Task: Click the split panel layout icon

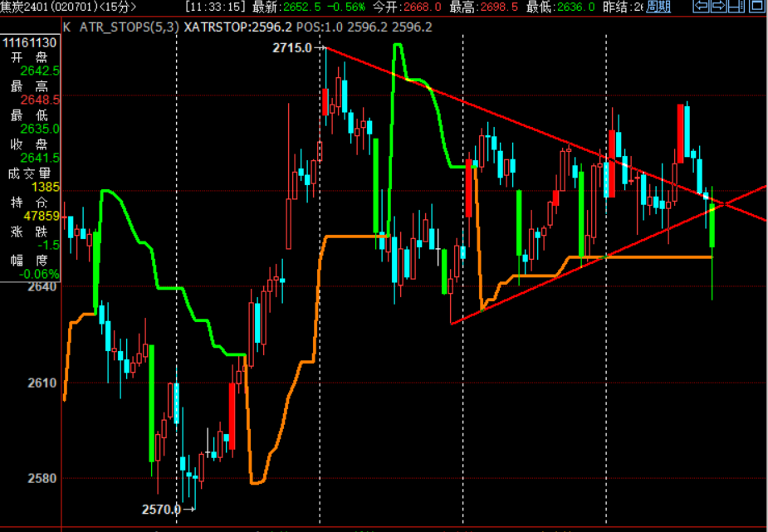Action: click(734, 7)
